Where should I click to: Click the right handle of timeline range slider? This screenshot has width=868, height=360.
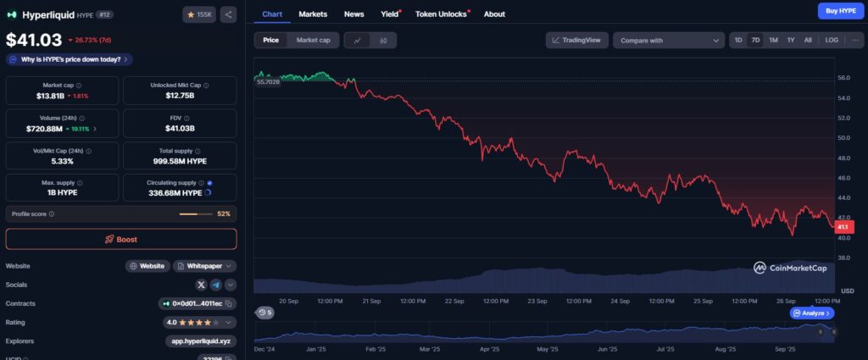point(834,334)
